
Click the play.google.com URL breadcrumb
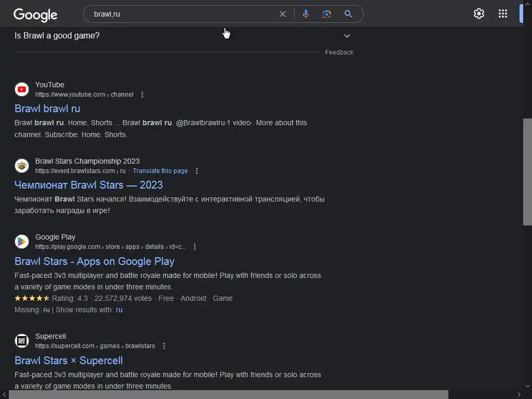coord(111,247)
